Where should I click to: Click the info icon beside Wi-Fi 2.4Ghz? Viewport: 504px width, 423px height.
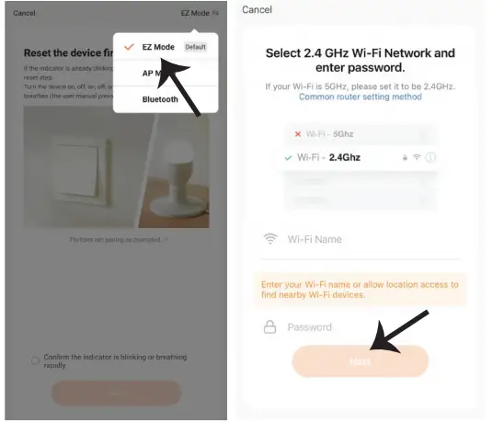[430, 157]
